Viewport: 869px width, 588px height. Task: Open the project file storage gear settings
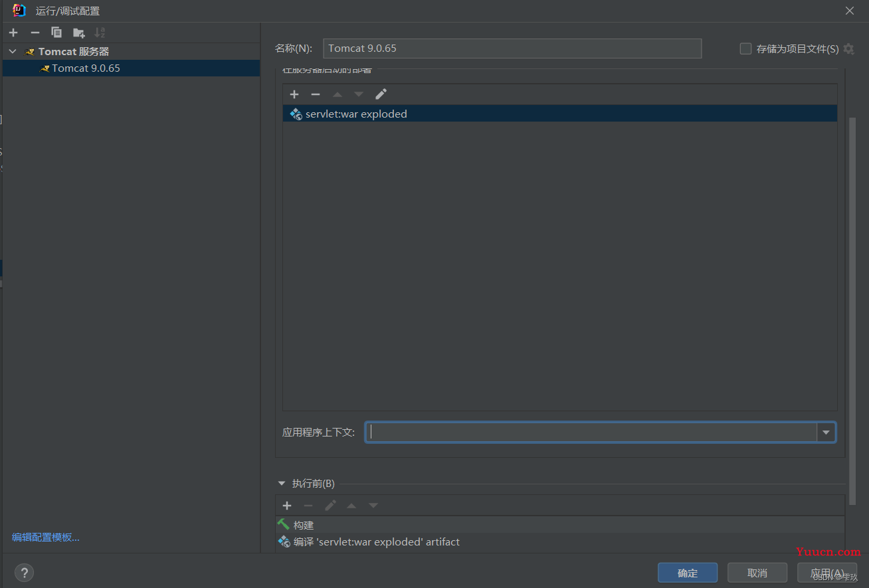(x=848, y=49)
